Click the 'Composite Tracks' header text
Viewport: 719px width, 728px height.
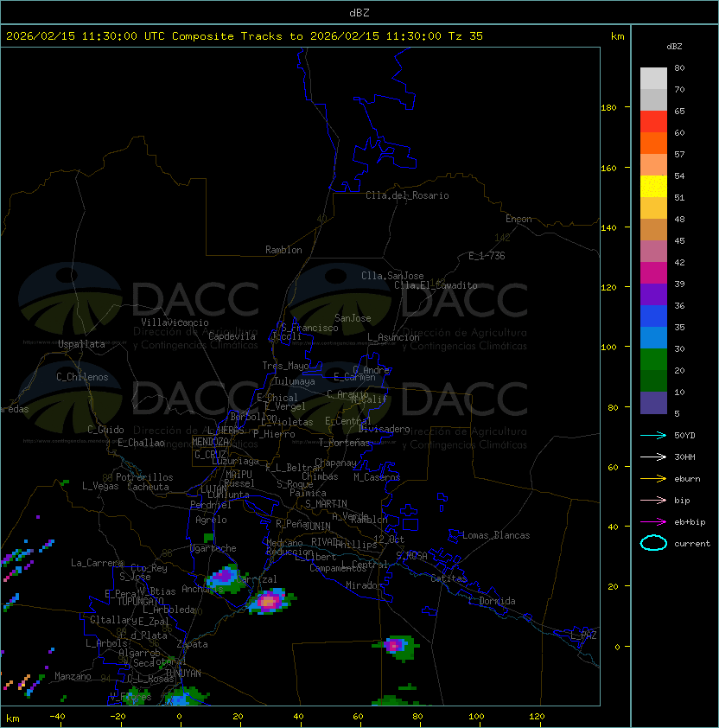[227, 36]
